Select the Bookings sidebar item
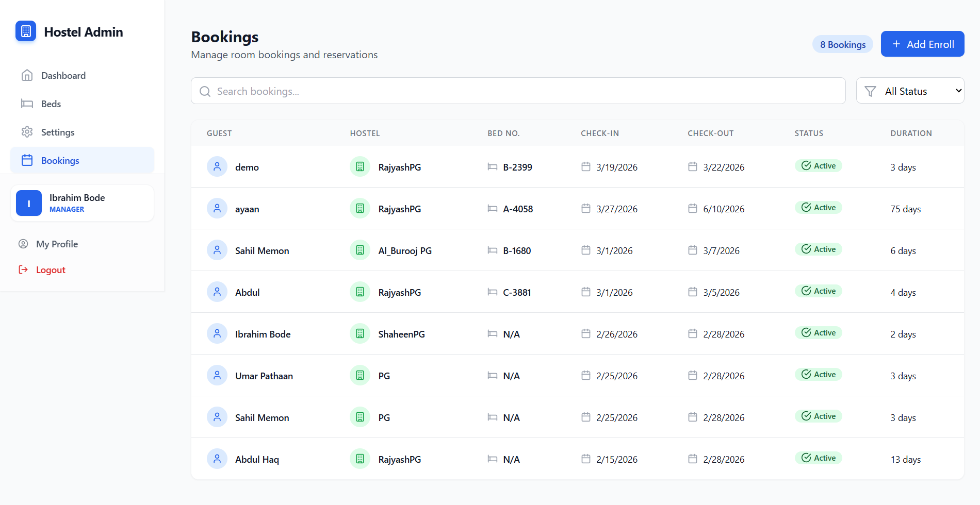The width and height of the screenshot is (980, 505). 60,161
